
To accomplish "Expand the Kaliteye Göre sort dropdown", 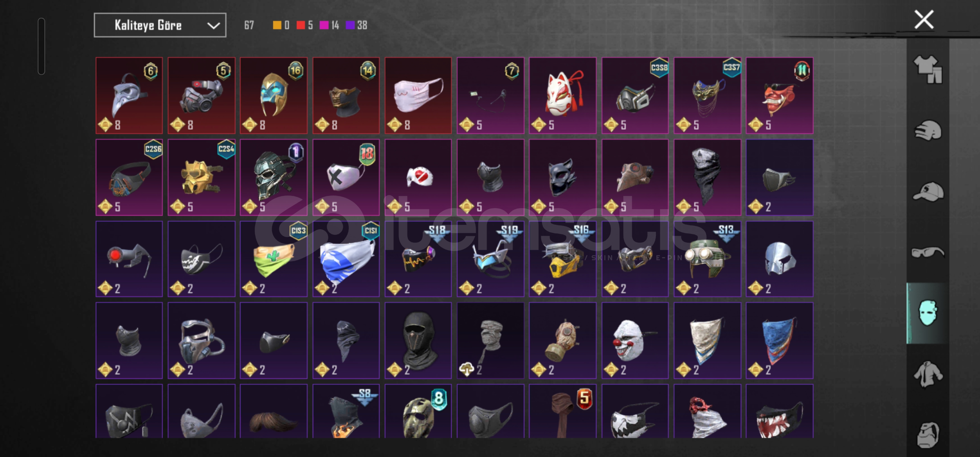I will coord(160,25).
